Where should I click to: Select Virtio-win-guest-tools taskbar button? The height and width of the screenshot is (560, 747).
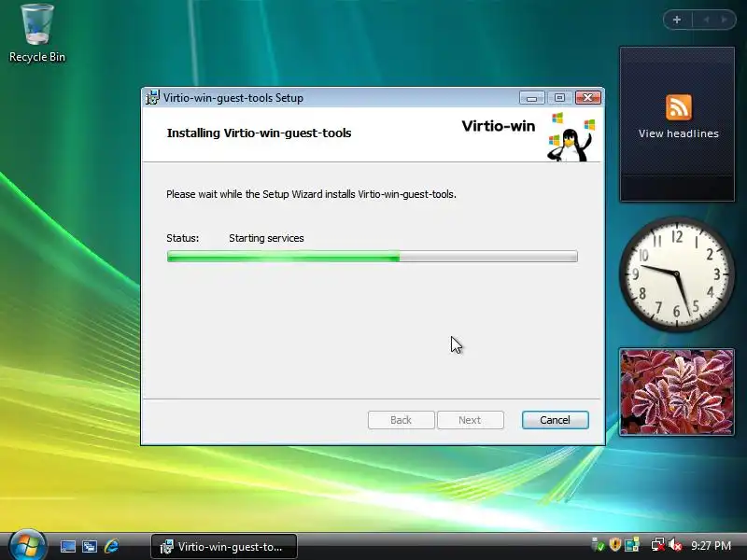pos(224,547)
